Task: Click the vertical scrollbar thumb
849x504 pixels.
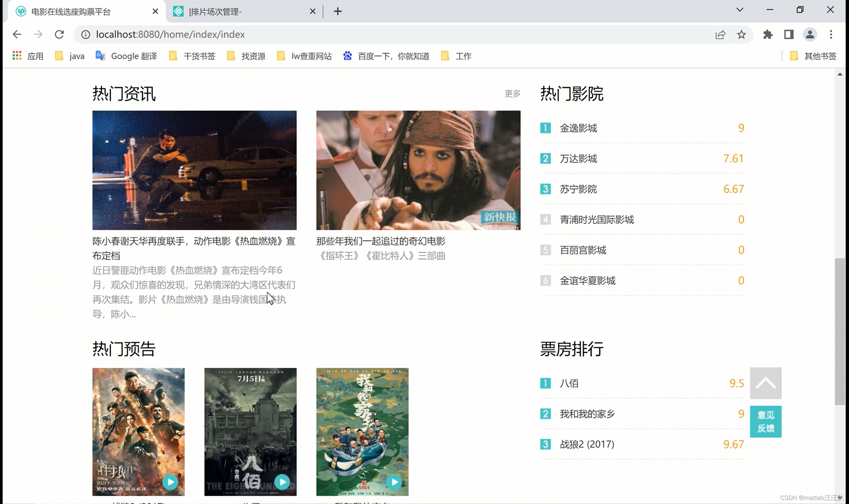Action: click(839, 331)
